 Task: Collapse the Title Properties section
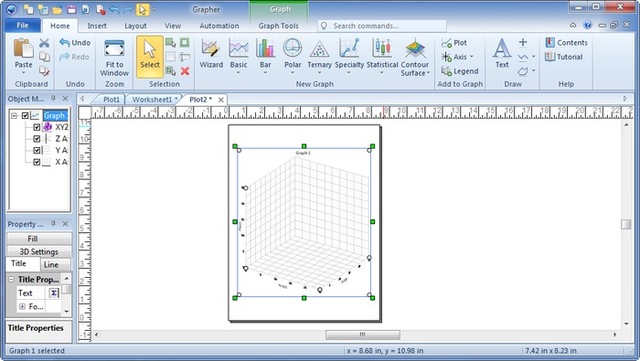pos(11,279)
